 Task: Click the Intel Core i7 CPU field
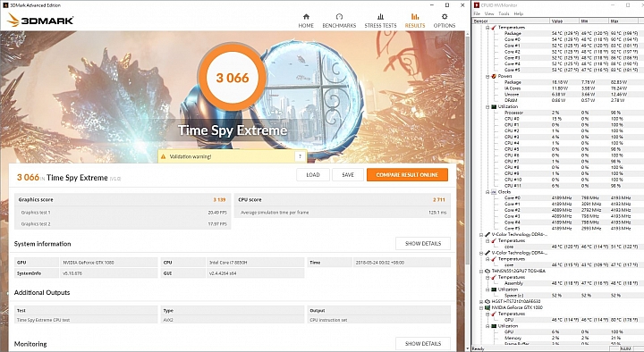[255, 262]
